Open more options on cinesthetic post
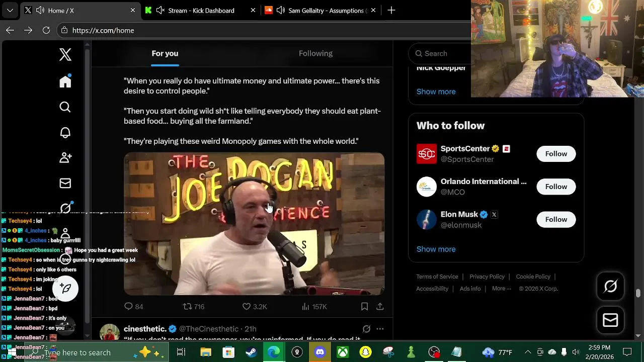 point(380,329)
